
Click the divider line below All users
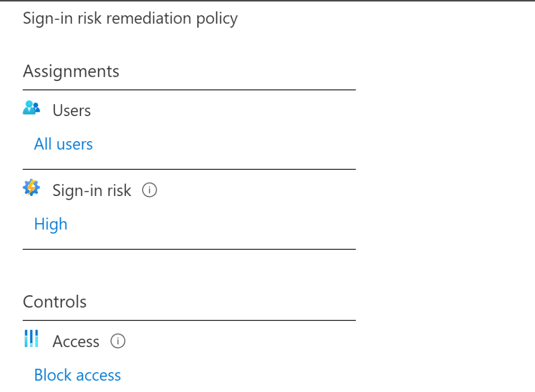click(189, 169)
